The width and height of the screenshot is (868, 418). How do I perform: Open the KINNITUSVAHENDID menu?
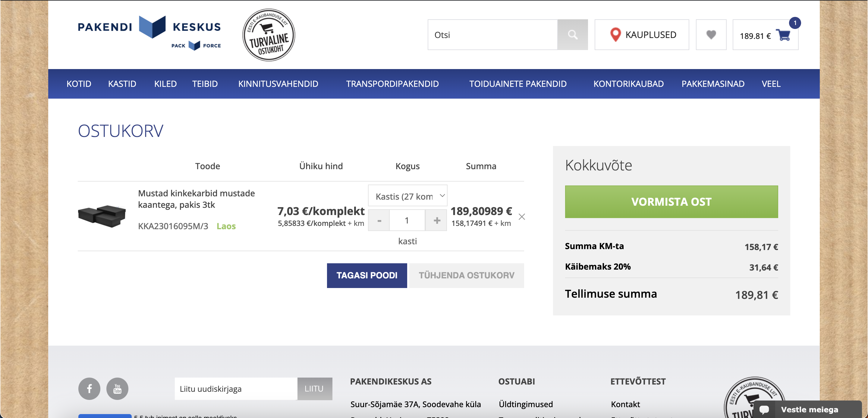278,84
